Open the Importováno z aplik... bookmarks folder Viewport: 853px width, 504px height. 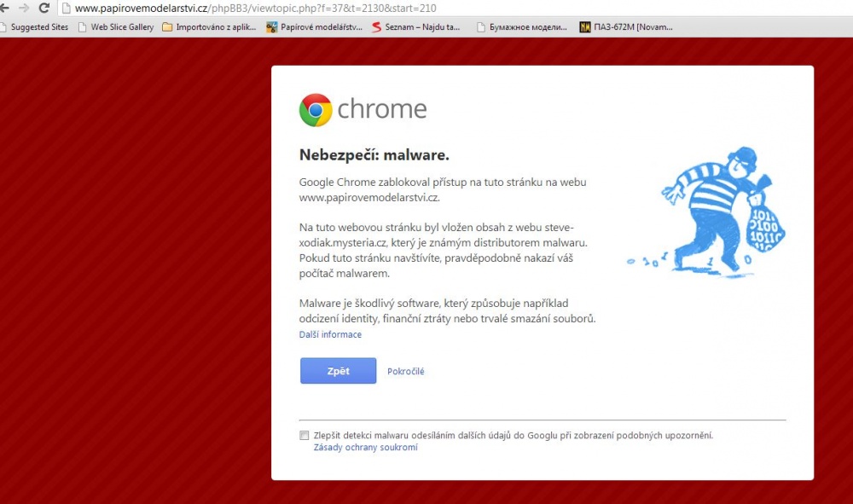pyautogui.click(x=210, y=26)
